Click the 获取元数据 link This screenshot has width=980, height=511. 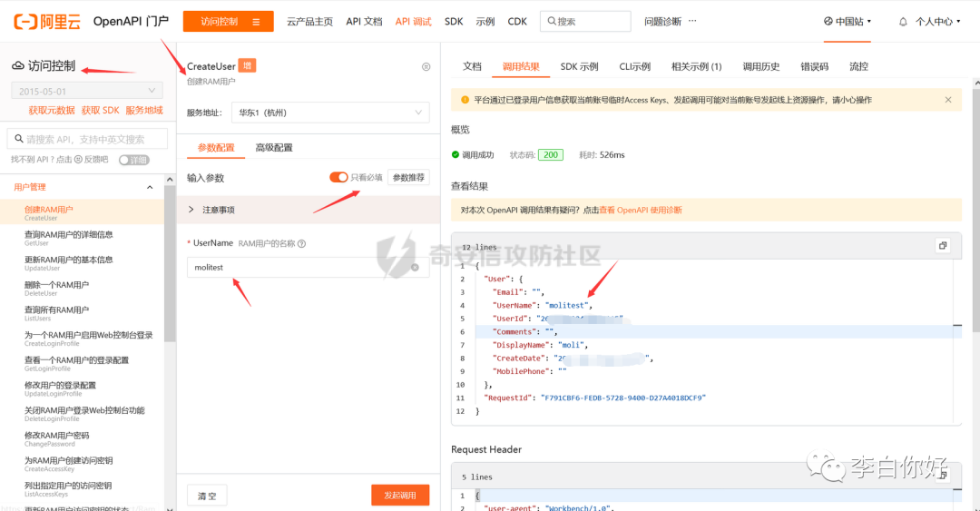51,110
